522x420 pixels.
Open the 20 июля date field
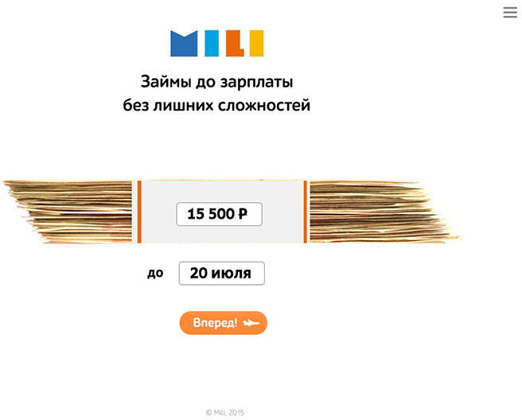[x=221, y=273]
